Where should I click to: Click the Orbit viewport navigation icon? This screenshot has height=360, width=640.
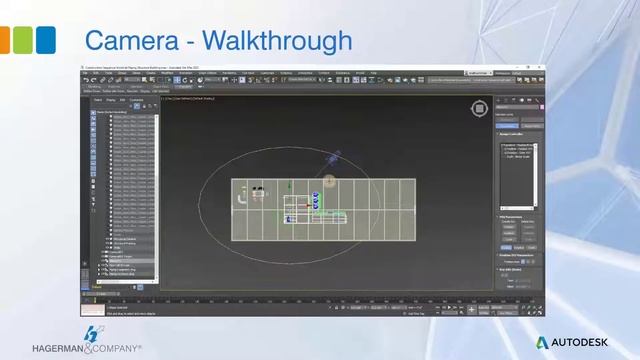coord(534,313)
